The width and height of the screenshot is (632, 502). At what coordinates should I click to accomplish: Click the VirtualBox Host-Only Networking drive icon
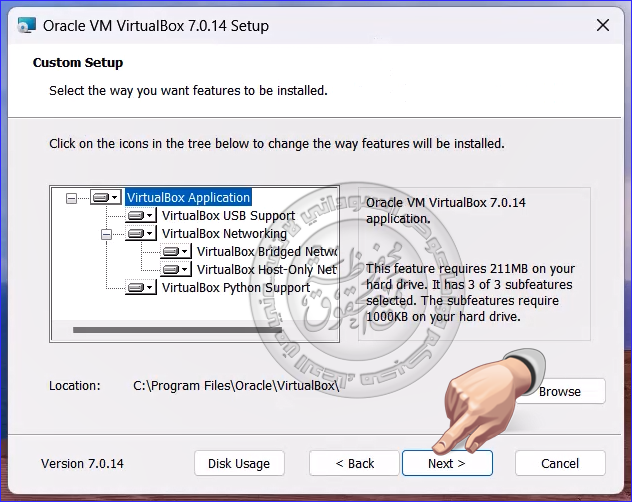(175, 270)
